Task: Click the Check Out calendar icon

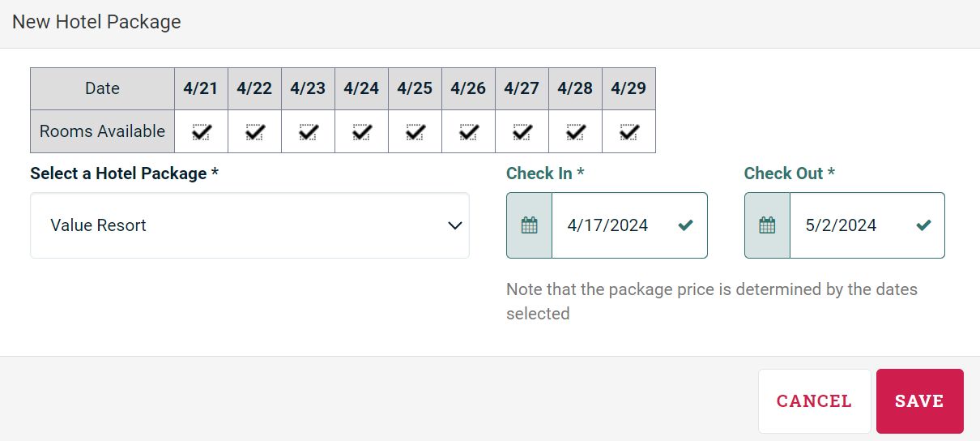Action: click(767, 225)
